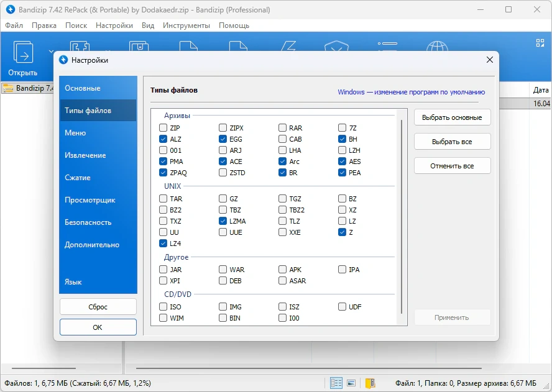Tick the ISO checkbox under CD/DVD
The width and height of the screenshot is (552, 392).
pyautogui.click(x=163, y=307)
